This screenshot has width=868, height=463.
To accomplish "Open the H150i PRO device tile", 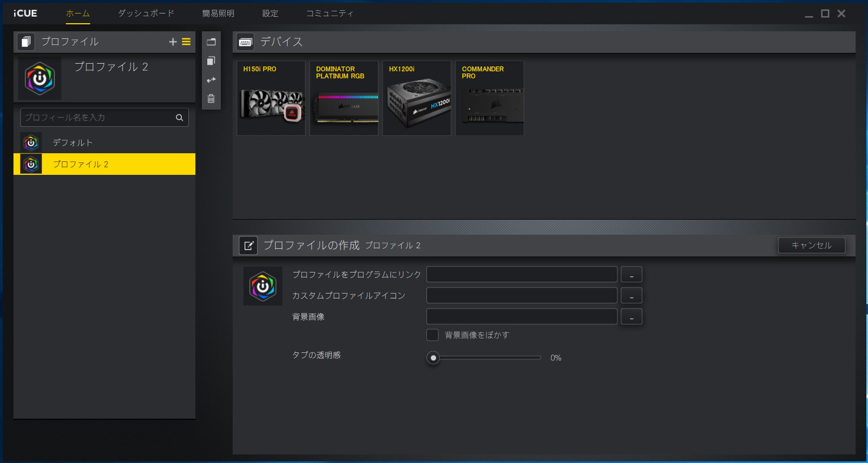I will (x=271, y=98).
